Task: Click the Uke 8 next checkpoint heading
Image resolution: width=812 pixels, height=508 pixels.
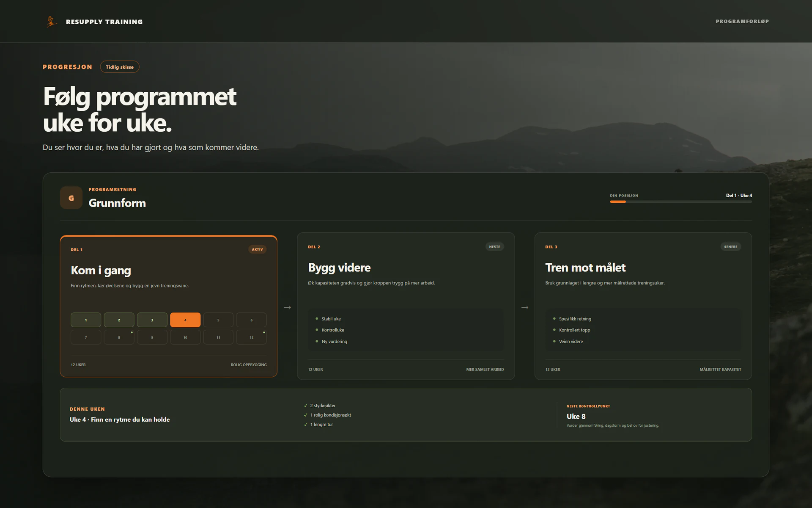Action: 576,417
